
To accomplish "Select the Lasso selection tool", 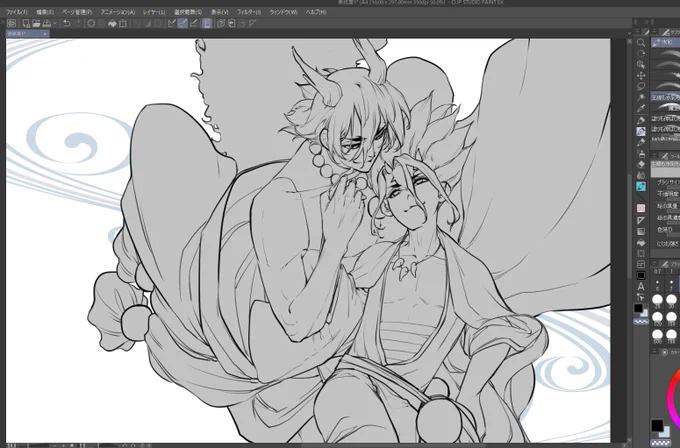I will point(641,86).
